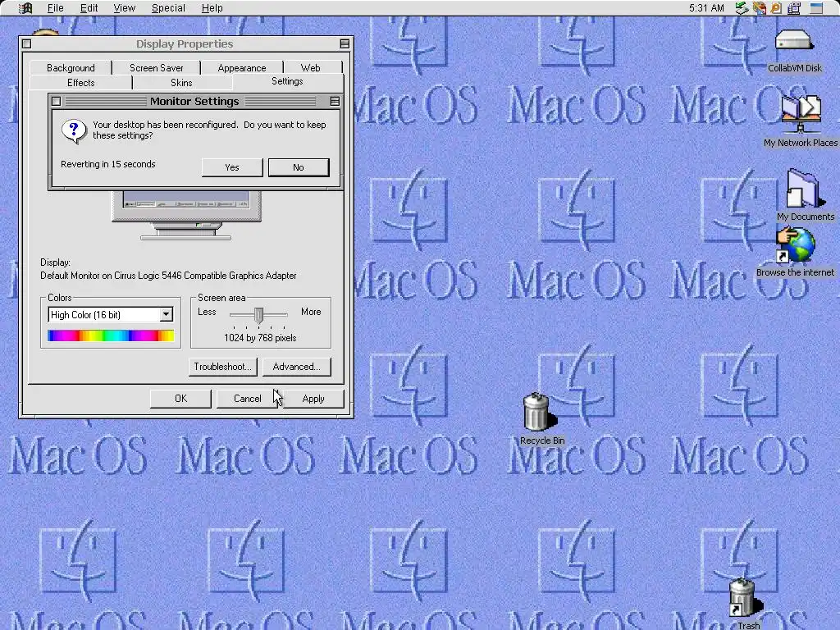Click the Monitor Settings close box
Image resolution: width=840 pixels, height=630 pixels.
click(57, 101)
